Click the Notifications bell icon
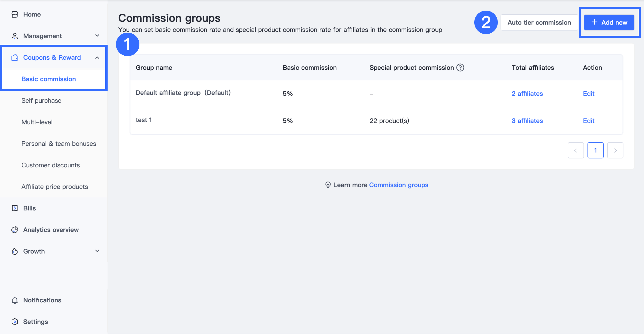The height and width of the screenshot is (334, 644). click(15, 300)
